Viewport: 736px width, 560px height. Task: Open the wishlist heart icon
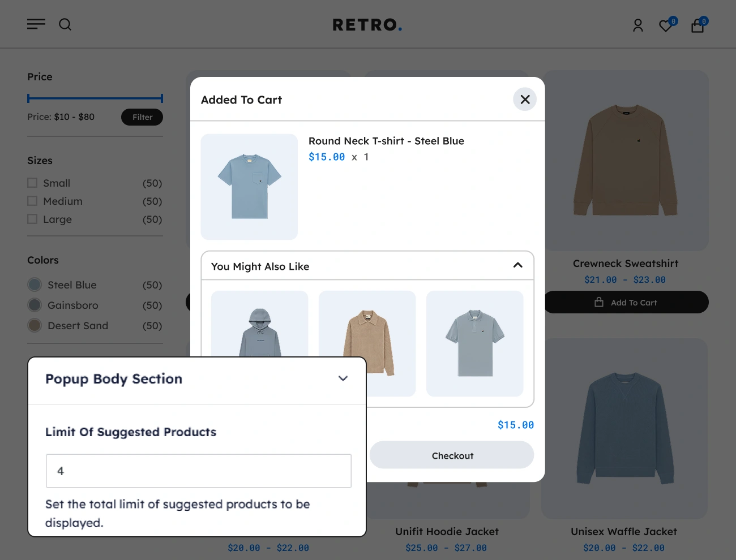coord(666,25)
